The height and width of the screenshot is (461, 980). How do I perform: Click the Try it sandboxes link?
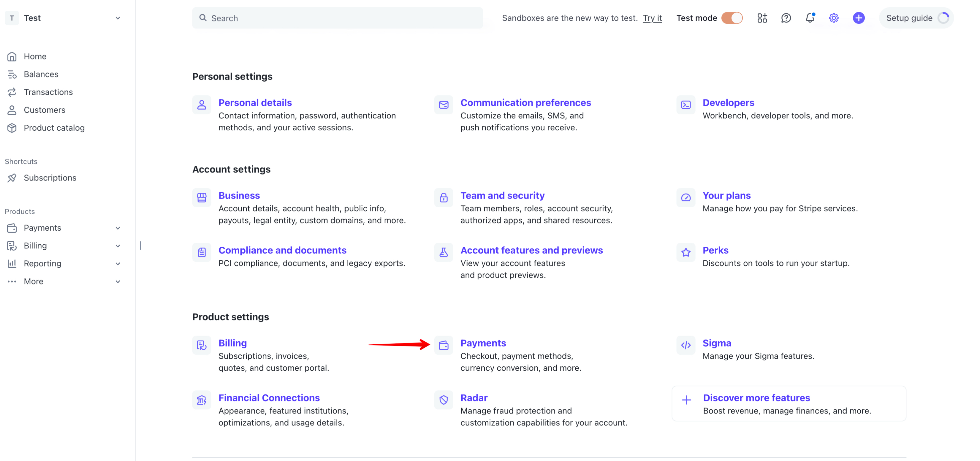[x=652, y=18]
